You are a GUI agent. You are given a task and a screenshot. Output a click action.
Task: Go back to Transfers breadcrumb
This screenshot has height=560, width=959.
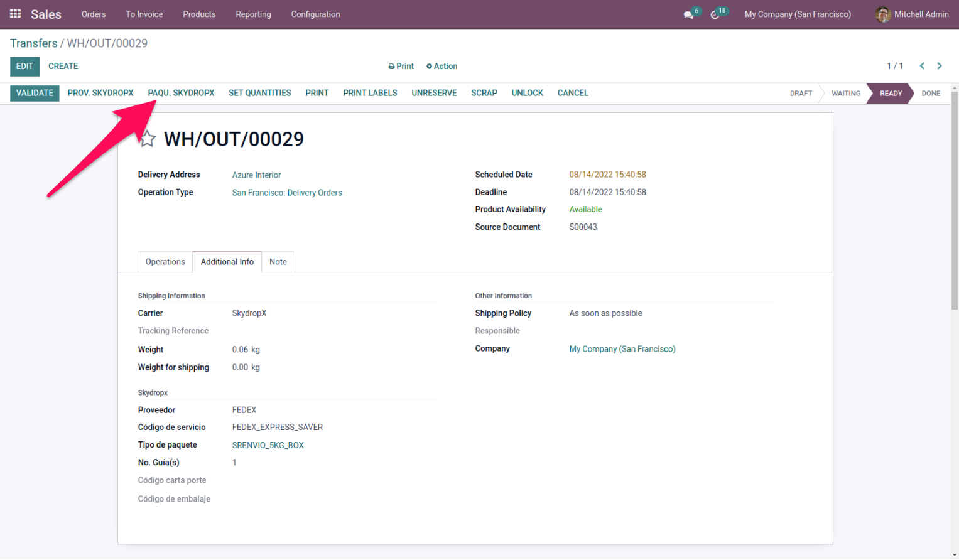pyautogui.click(x=34, y=43)
